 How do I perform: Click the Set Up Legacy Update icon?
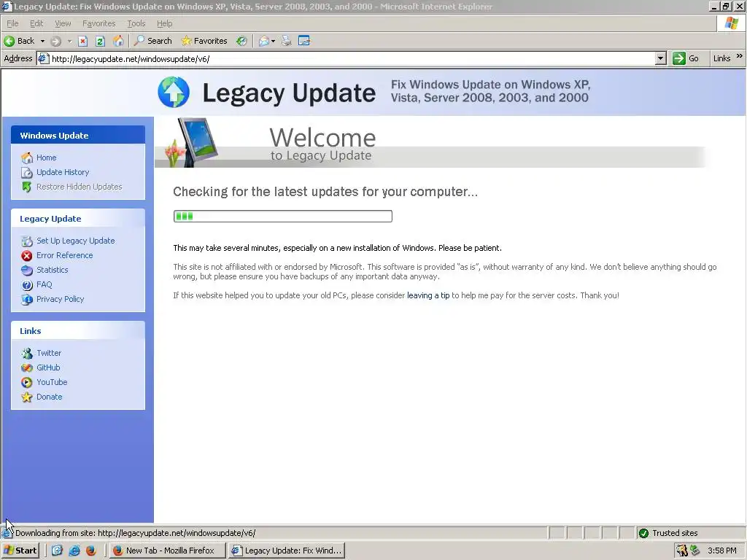[27, 241]
